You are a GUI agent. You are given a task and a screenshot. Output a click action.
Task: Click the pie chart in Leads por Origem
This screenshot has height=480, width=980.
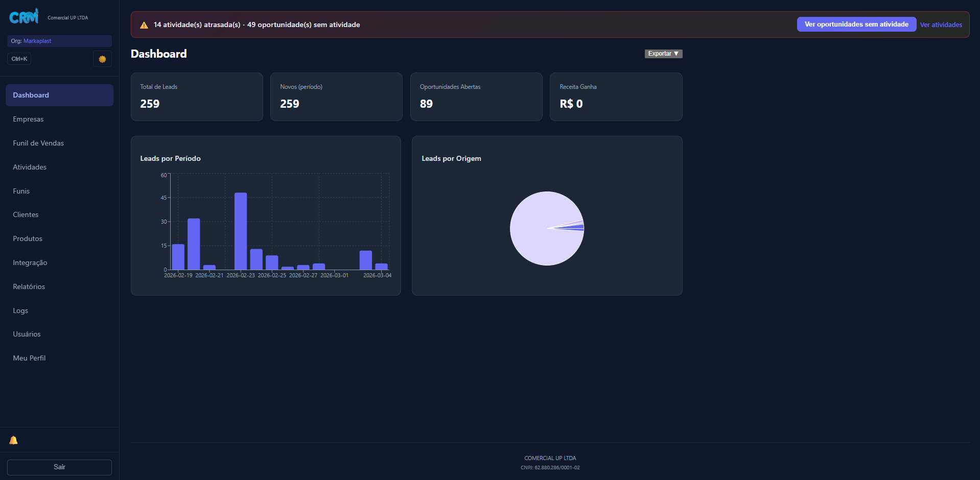[547, 228]
